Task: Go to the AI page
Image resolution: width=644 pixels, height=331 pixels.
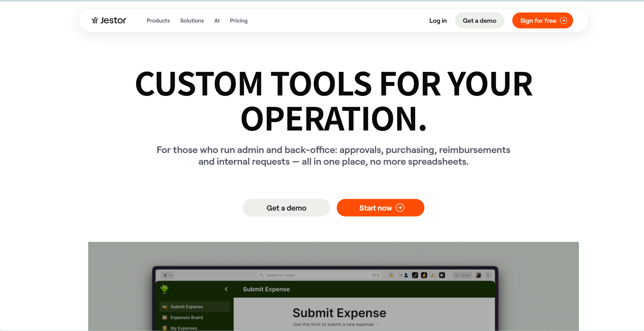Action: pyautogui.click(x=217, y=20)
